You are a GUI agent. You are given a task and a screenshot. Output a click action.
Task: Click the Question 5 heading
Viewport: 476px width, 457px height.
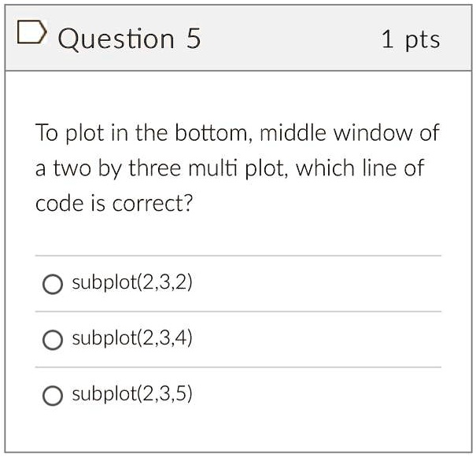click(x=129, y=39)
